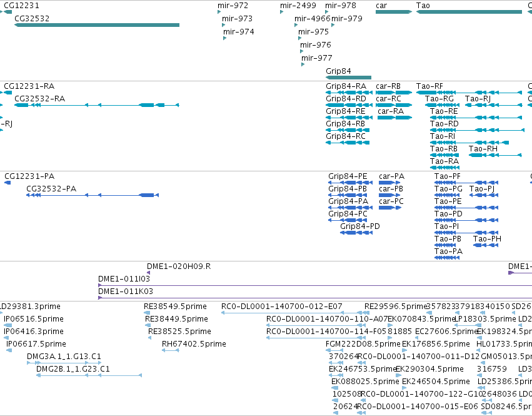Select transcript Grip84-RC
Screen dimensions: 532x416
348,143
